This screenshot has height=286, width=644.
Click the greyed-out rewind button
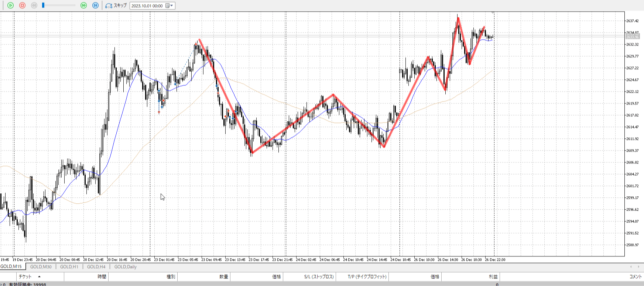(x=34, y=6)
